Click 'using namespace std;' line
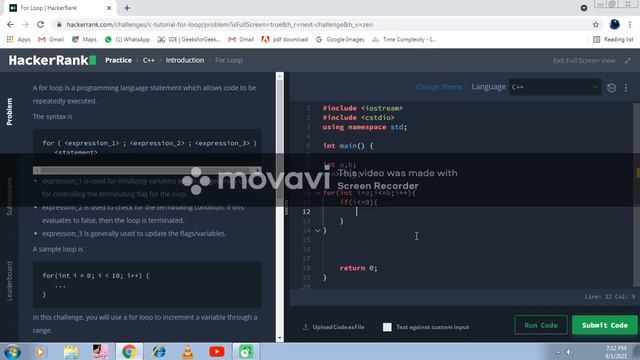The height and width of the screenshot is (360, 640). (x=364, y=127)
